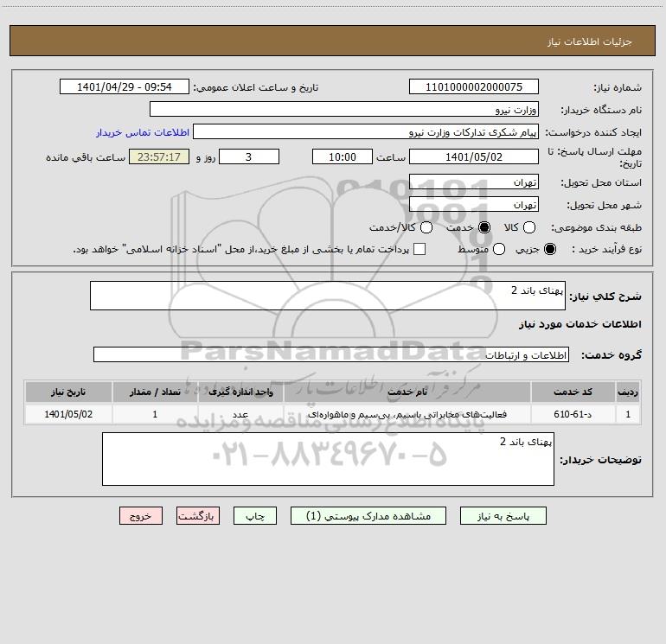Click the unit cell عدد
The height and width of the screenshot is (644, 666).
click(240, 414)
